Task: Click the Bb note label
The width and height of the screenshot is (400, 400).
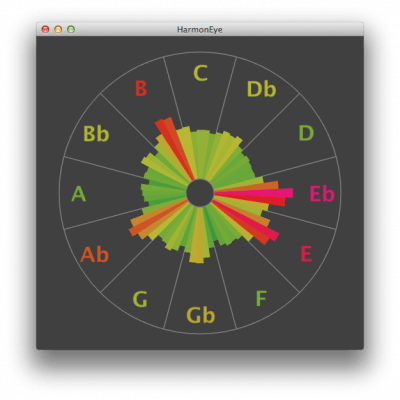Action: pyautogui.click(x=96, y=134)
